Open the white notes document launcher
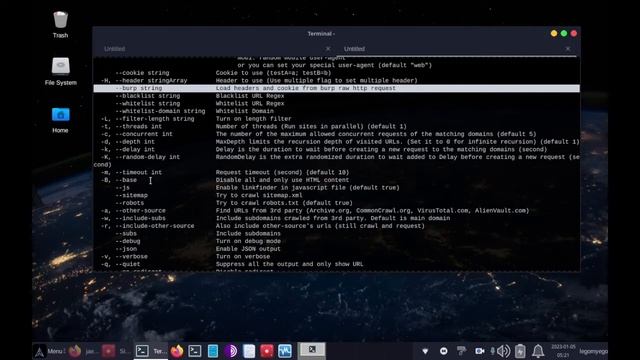640x360 pixels. 249,351
